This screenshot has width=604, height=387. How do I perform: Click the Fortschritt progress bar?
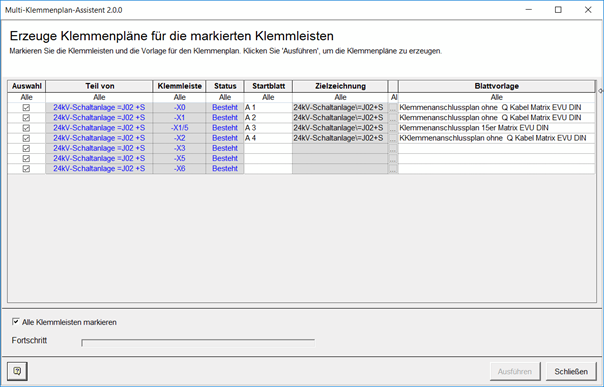tap(198, 342)
